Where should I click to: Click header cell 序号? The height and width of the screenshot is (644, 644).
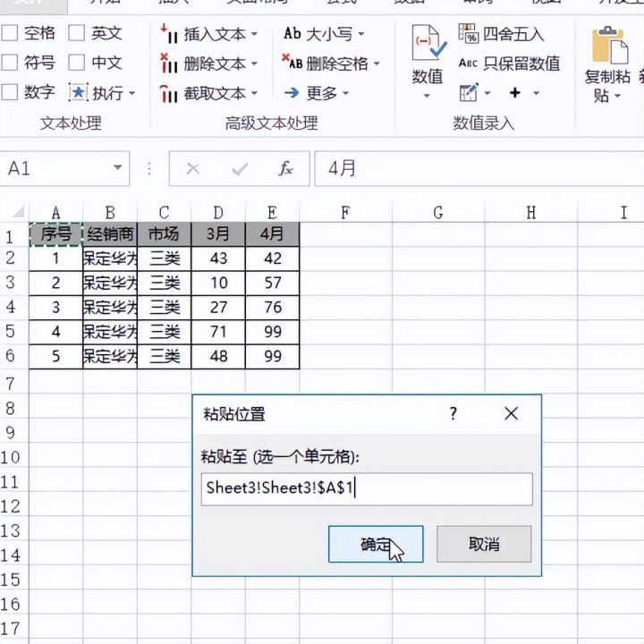tap(55, 234)
